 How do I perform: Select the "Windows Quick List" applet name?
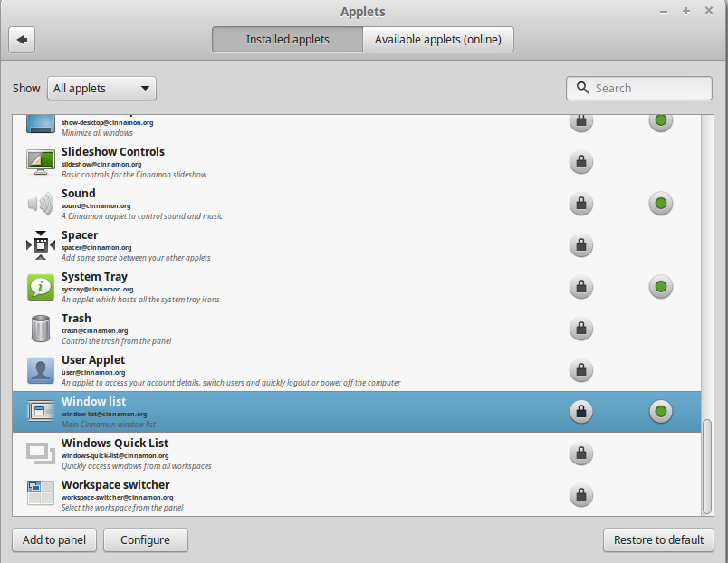tap(115, 444)
